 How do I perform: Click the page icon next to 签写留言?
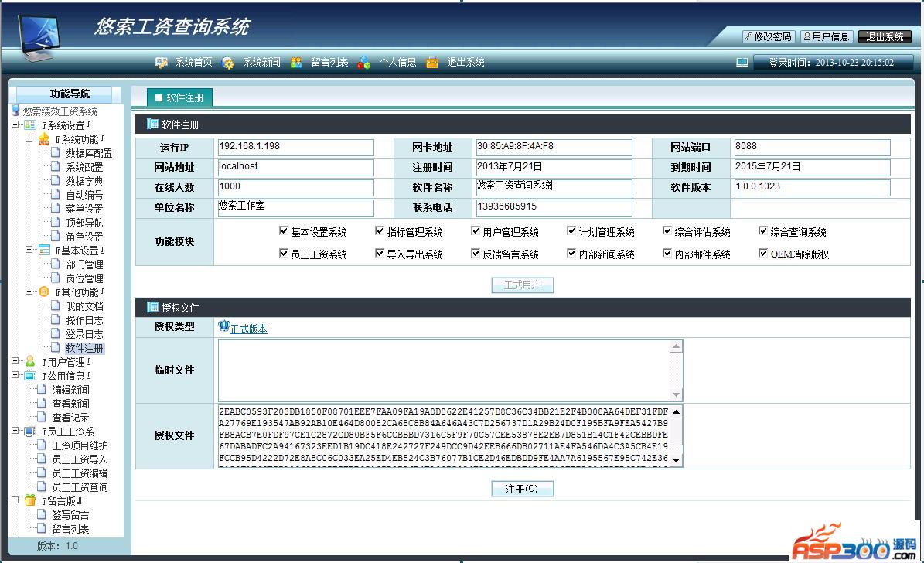tap(41, 514)
